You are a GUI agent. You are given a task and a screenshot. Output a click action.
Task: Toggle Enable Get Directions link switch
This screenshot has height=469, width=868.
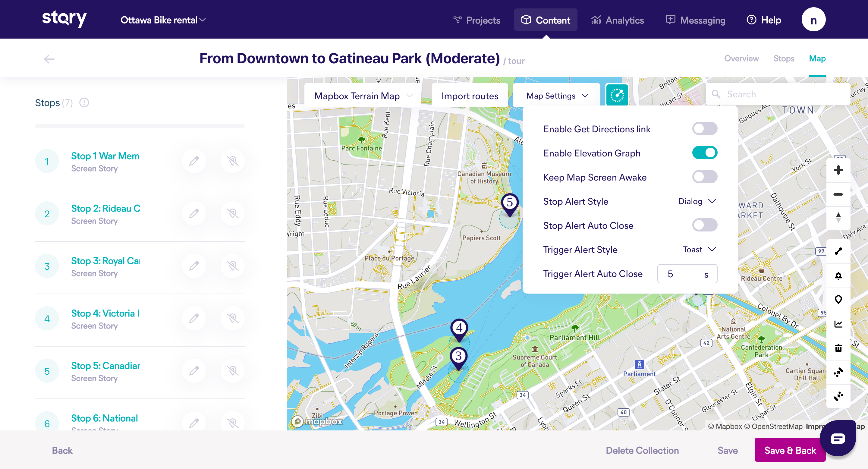click(x=704, y=129)
